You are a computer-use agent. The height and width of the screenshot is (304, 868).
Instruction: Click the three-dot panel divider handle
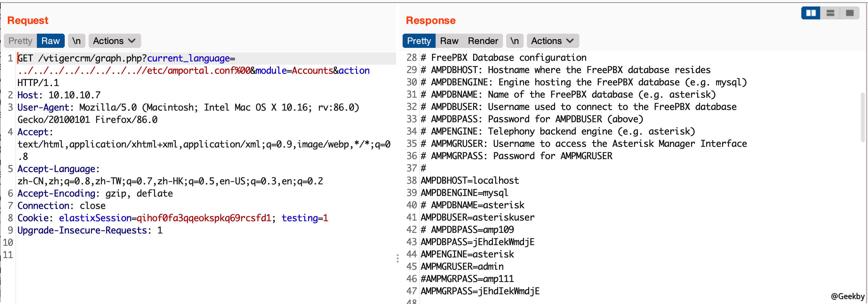click(x=398, y=258)
